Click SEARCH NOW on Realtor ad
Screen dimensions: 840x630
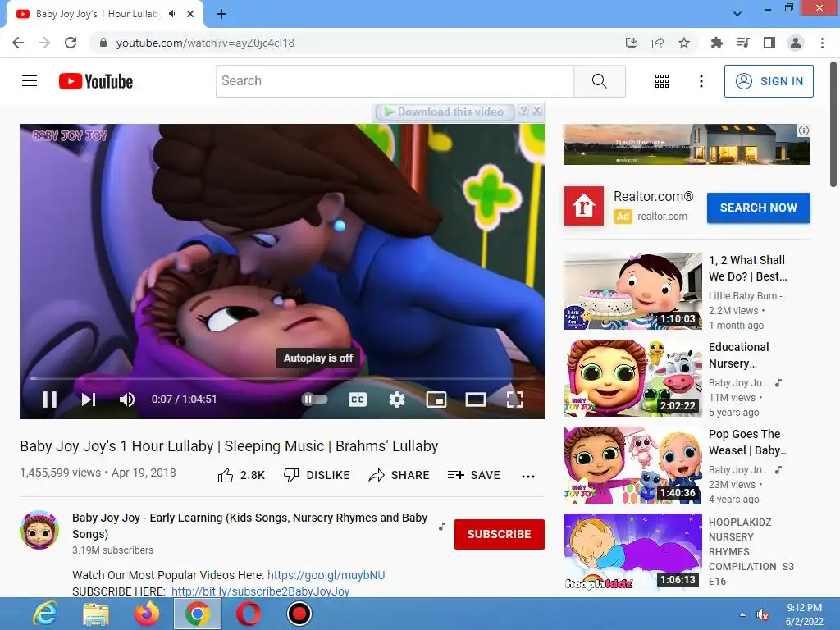[759, 208]
